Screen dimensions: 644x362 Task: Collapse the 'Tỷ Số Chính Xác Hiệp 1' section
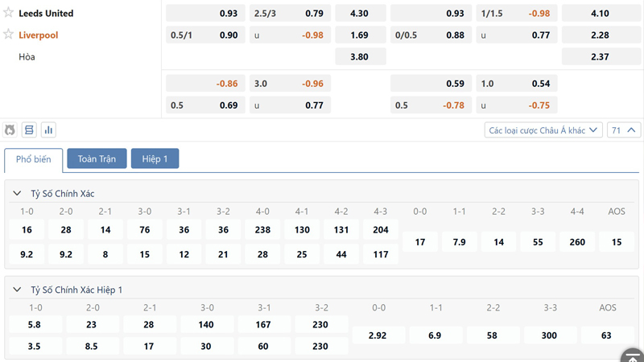[x=18, y=290]
